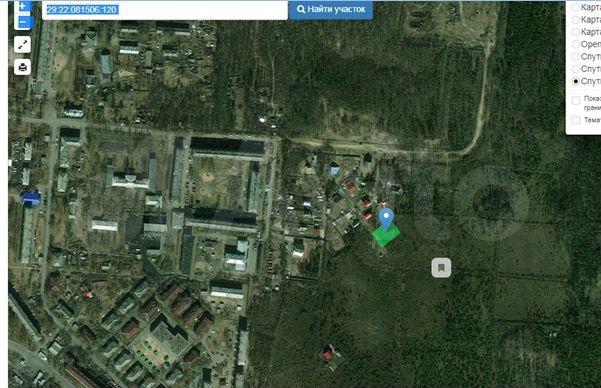The height and width of the screenshot is (388, 601).
Task: Click the 'Найти участок' search button
Action: (331, 10)
